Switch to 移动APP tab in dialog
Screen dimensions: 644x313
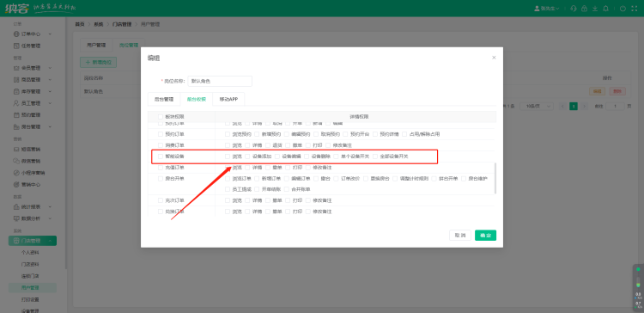click(228, 99)
